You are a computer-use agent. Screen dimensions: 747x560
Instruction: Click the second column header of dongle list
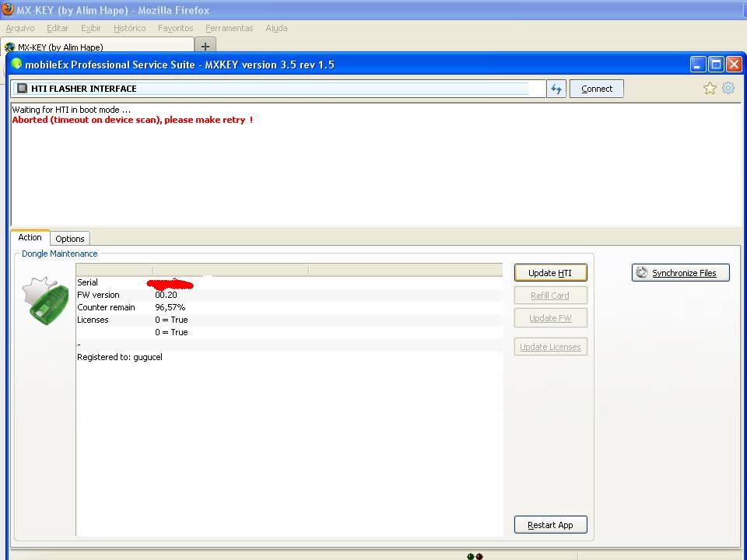230,270
